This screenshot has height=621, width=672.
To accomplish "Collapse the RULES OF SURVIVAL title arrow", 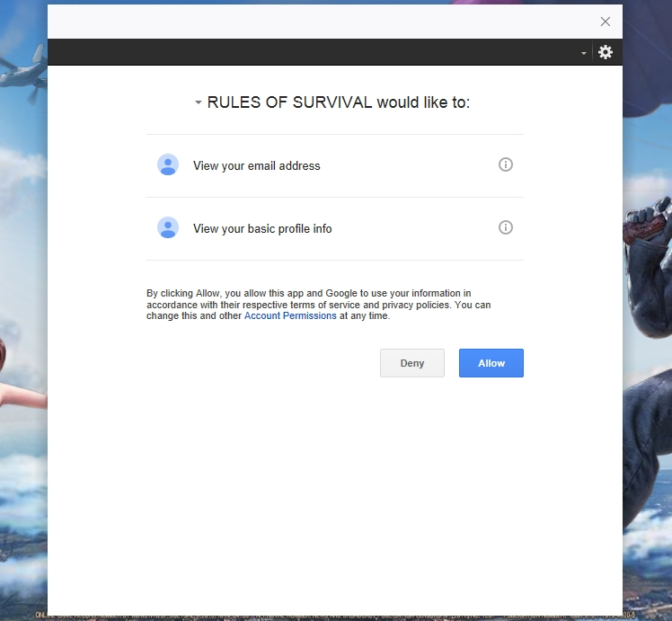I will coord(198,102).
